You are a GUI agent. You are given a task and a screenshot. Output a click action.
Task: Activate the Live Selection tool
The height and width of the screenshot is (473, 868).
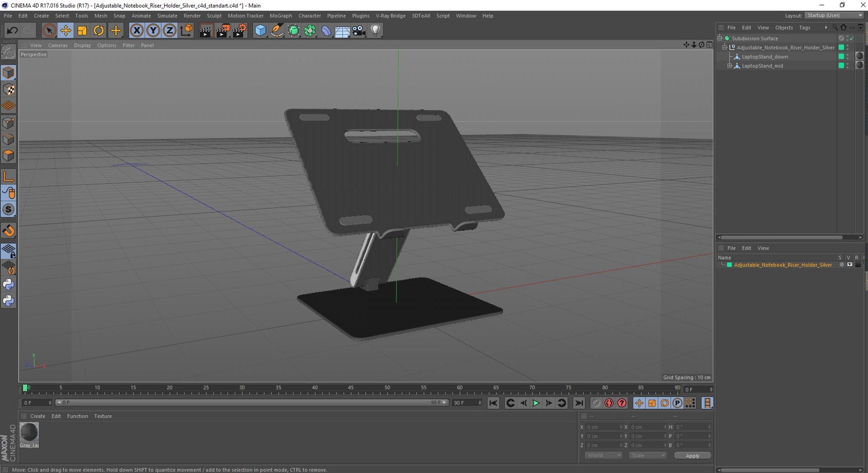tap(49, 30)
